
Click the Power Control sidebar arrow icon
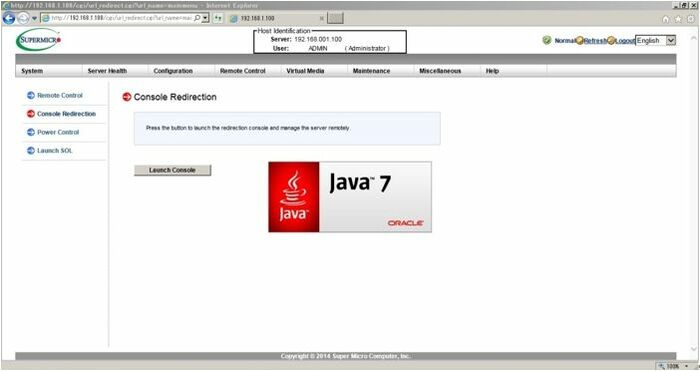pyautogui.click(x=31, y=132)
